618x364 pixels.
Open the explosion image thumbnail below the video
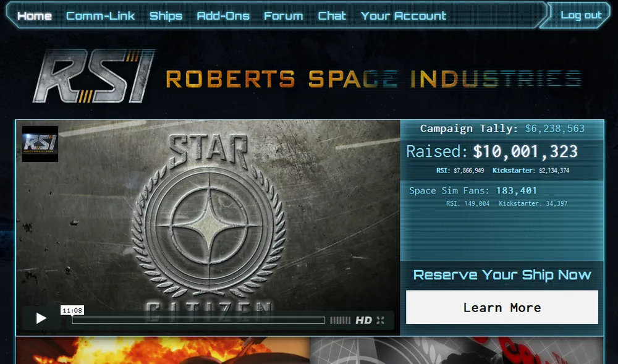pos(163,350)
